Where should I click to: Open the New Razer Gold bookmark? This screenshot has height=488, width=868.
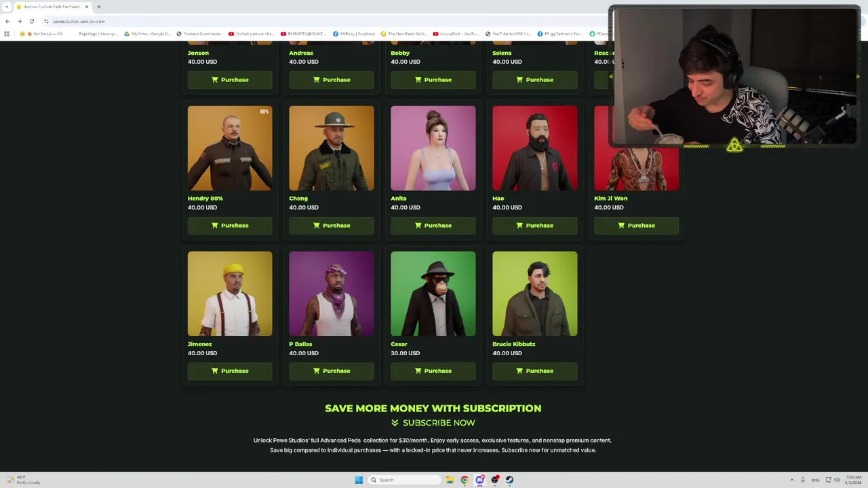[x=403, y=33]
